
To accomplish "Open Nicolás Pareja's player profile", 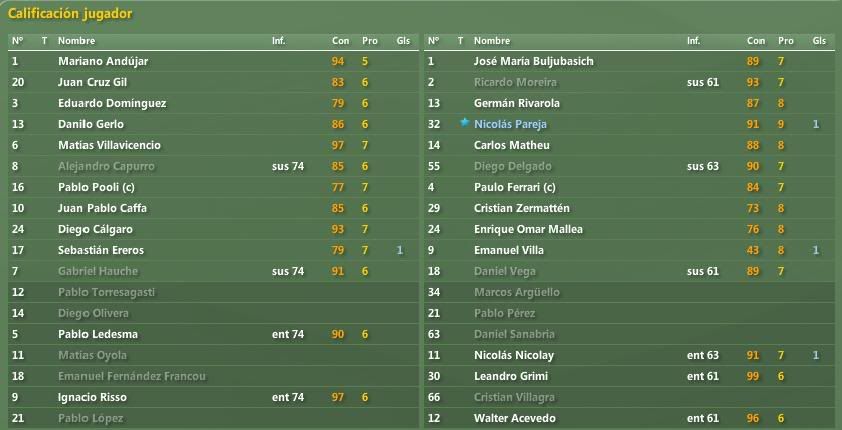I will [x=510, y=124].
